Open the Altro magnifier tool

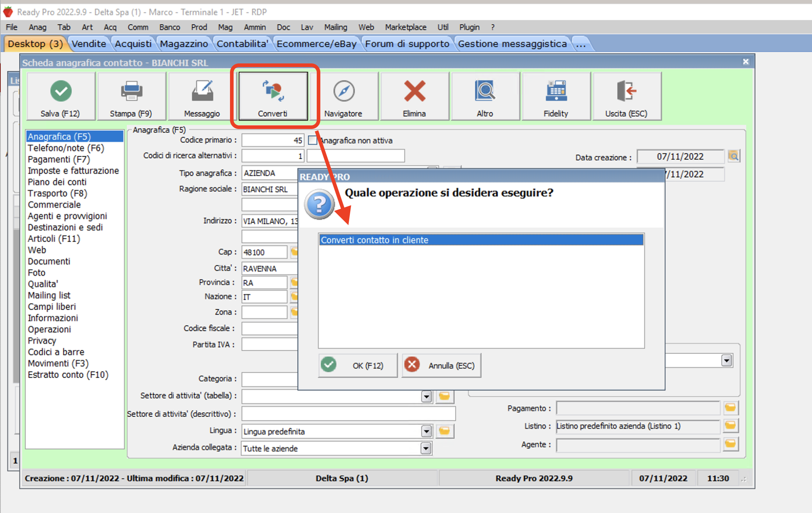[485, 96]
